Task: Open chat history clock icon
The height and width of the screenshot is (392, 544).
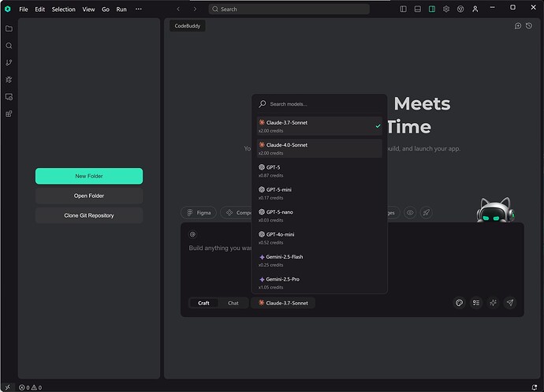Action: 529,26
